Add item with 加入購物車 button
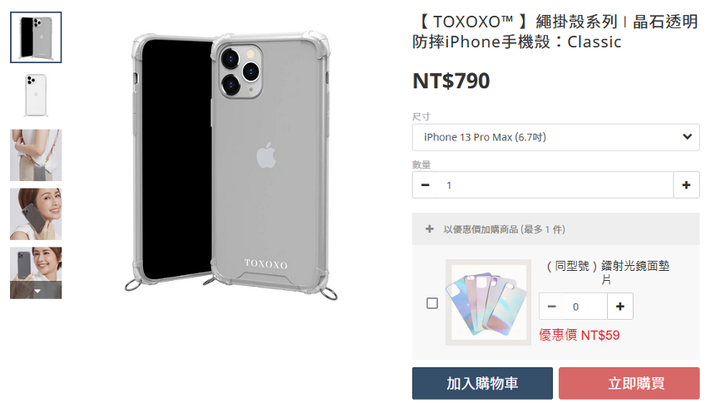Image resolution: width=720 pixels, height=403 pixels. coord(482,383)
